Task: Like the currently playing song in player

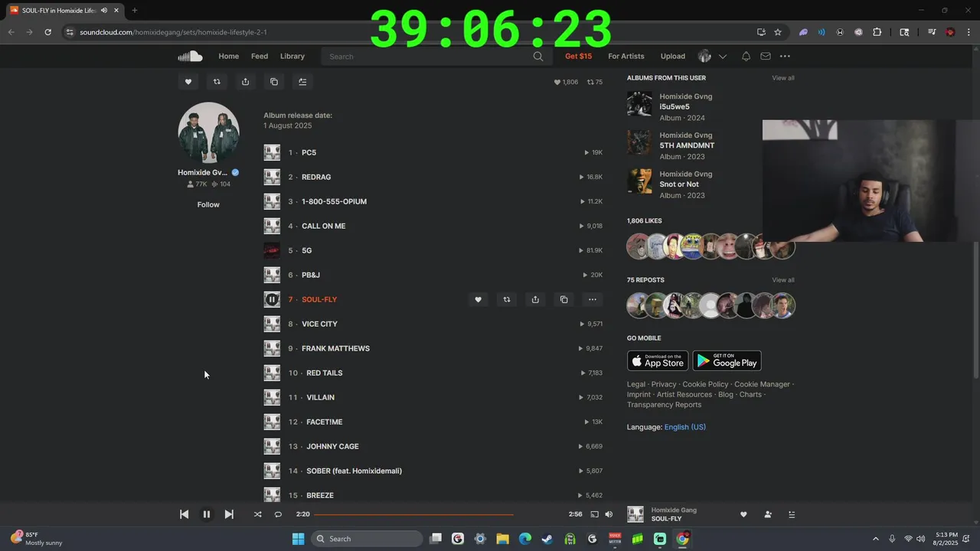Action: tap(743, 514)
